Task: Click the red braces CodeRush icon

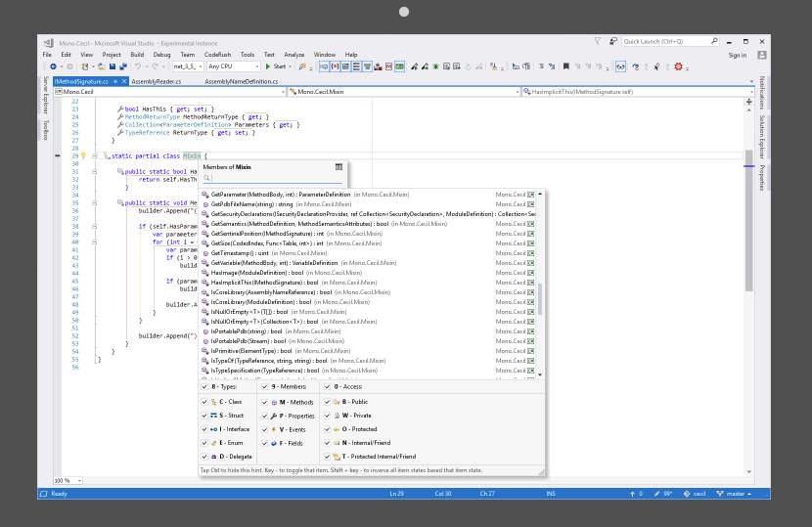Action: pyautogui.click(x=335, y=66)
